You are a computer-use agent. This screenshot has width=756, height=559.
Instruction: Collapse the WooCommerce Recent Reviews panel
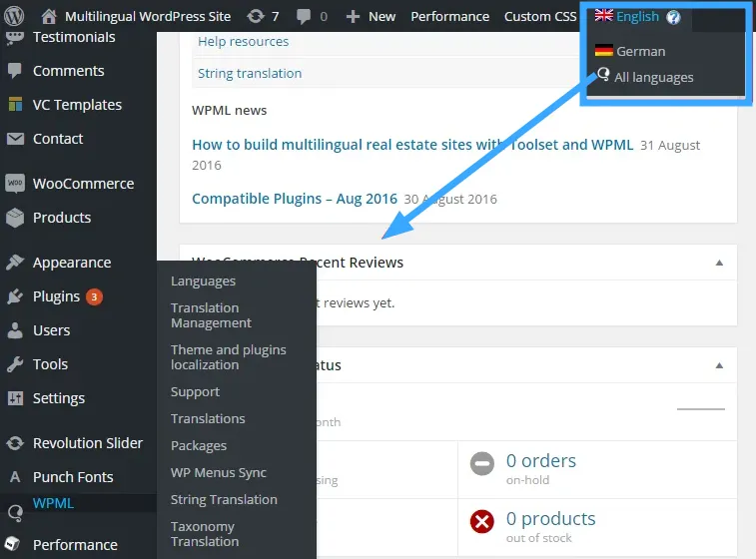point(719,263)
